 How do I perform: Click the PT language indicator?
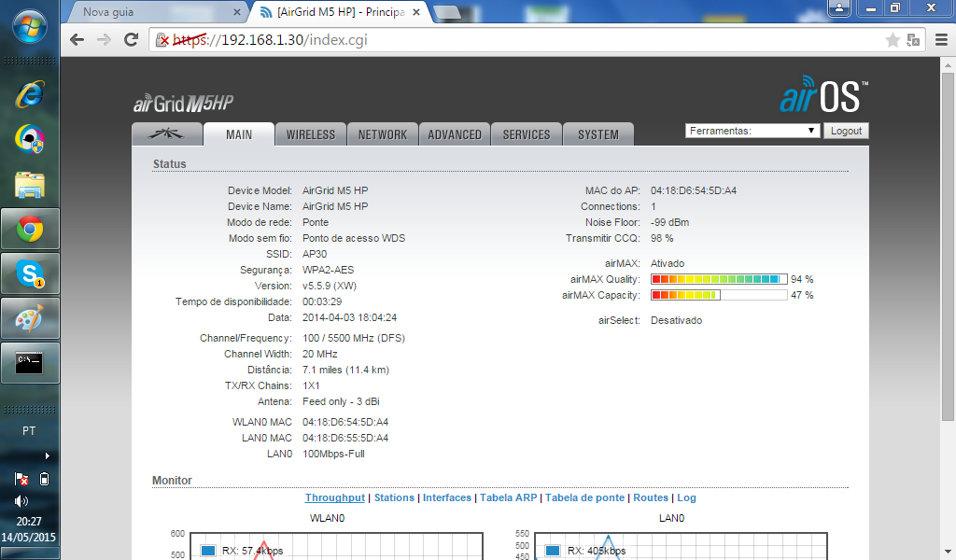[29, 431]
